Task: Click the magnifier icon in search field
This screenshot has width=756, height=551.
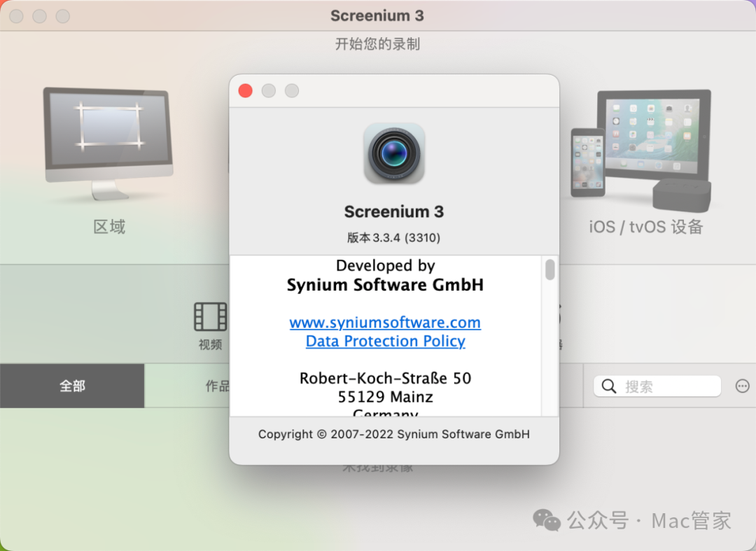Action: click(609, 386)
